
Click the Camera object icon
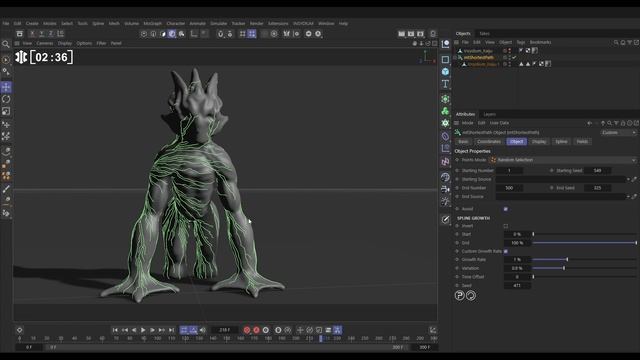pyautogui.click(x=445, y=189)
